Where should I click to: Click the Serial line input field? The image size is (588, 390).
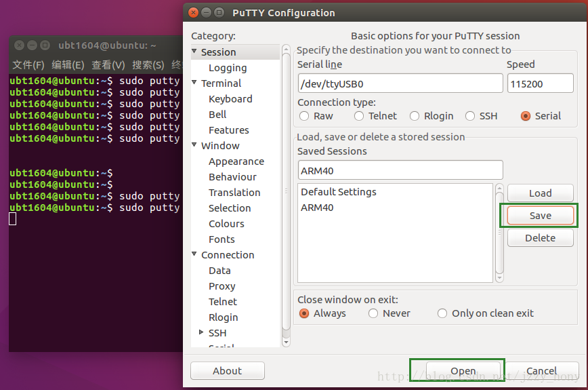(x=400, y=83)
